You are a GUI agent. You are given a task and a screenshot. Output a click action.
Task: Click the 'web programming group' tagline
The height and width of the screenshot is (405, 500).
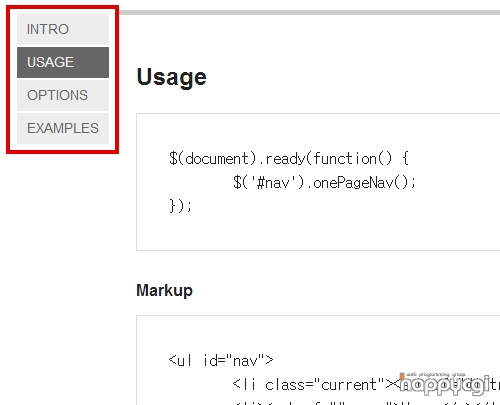point(436,375)
